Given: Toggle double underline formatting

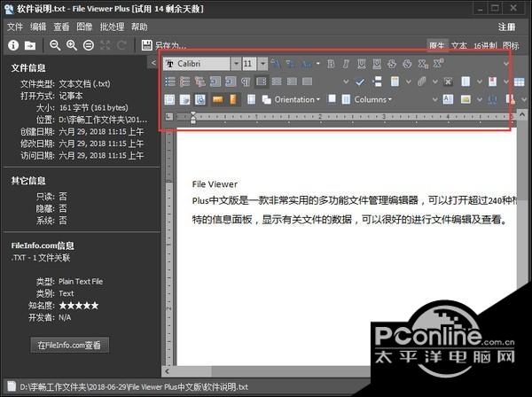Looking at the screenshot, I should pyautogui.click(x=377, y=64).
